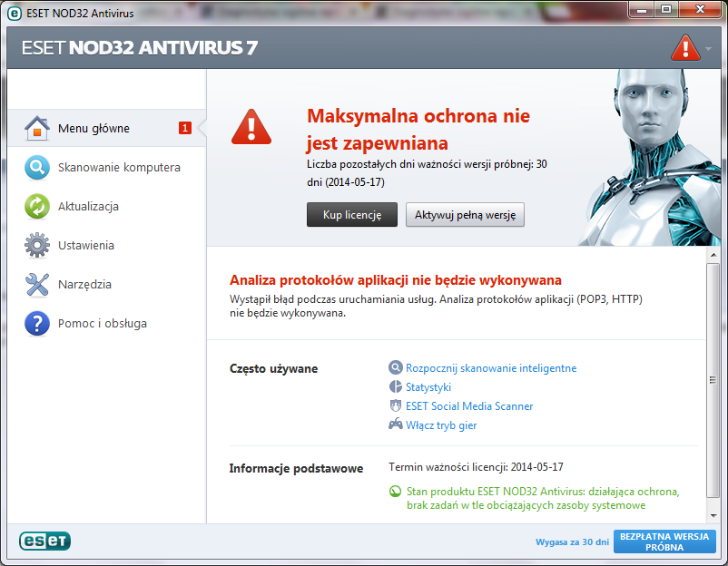This screenshot has width=728, height=566.
Task: Click Aktywuj pełną wersję button
Action: click(466, 215)
